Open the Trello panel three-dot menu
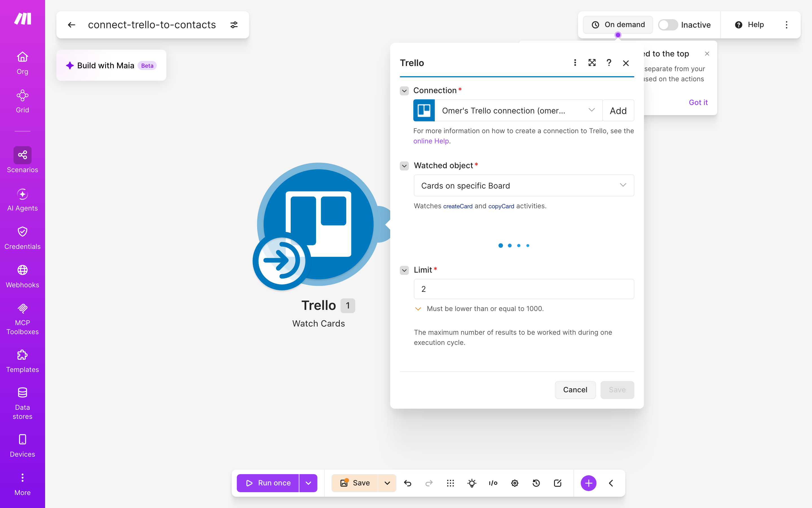Viewport: 812px width, 508px height. (x=575, y=63)
